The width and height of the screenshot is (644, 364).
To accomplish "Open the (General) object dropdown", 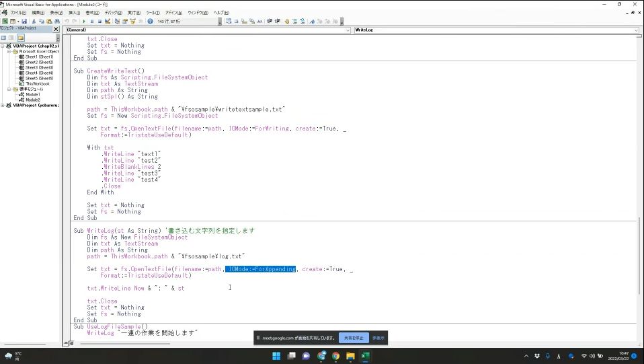I will click(x=348, y=30).
